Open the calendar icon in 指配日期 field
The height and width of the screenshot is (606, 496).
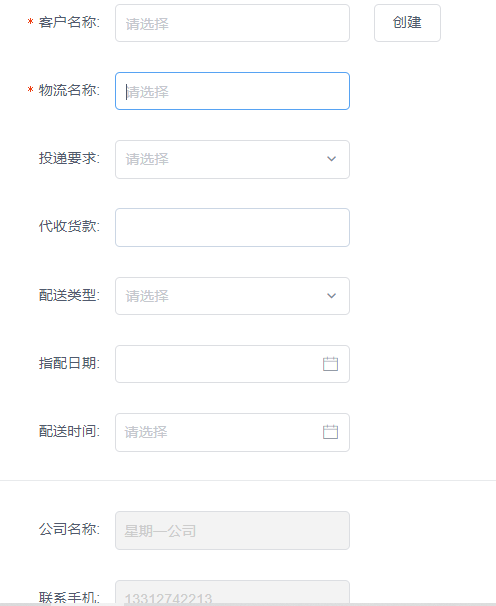[330, 364]
